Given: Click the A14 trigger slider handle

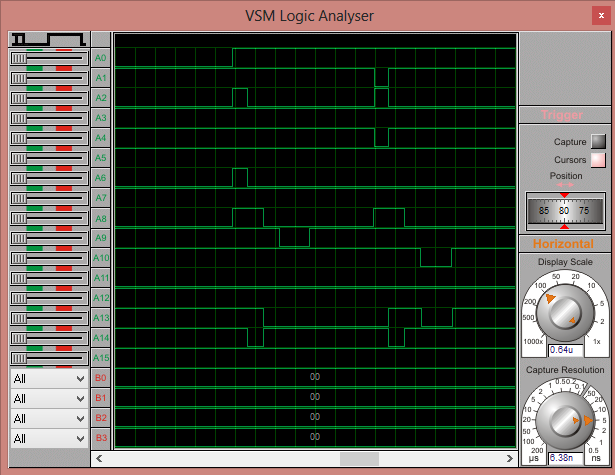Looking at the screenshot, I should 19,338.
